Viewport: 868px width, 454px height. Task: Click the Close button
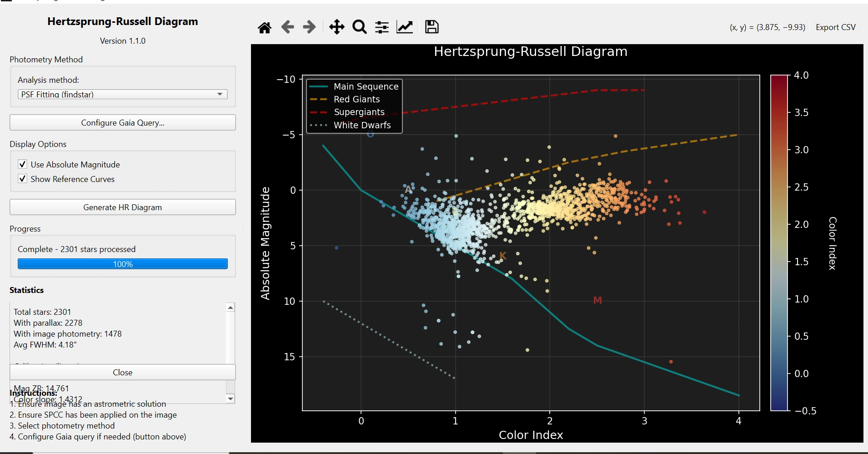(x=122, y=372)
